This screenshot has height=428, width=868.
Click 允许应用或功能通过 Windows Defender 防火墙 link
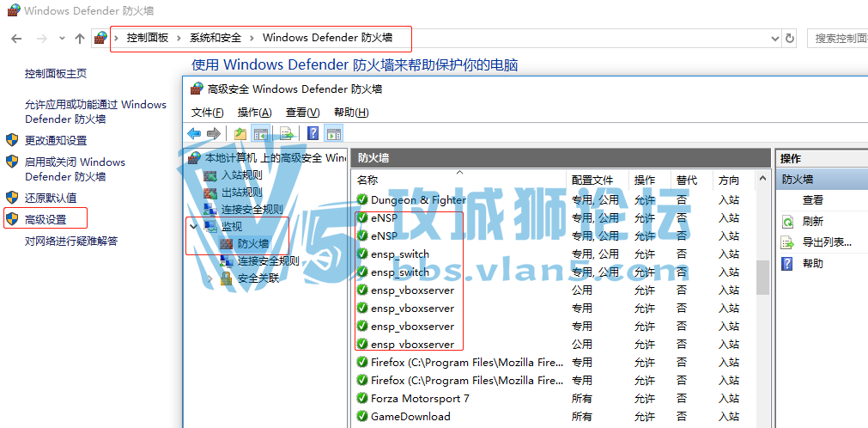[x=96, y=112]
